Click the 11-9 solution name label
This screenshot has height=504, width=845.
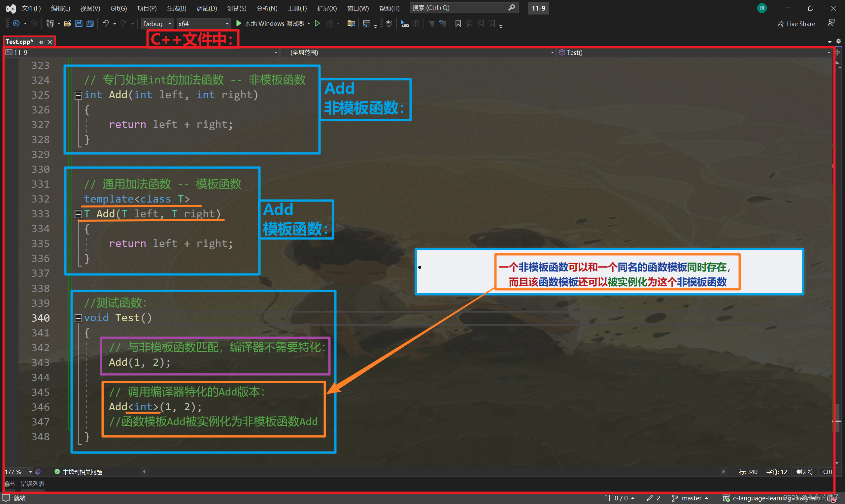538,8
